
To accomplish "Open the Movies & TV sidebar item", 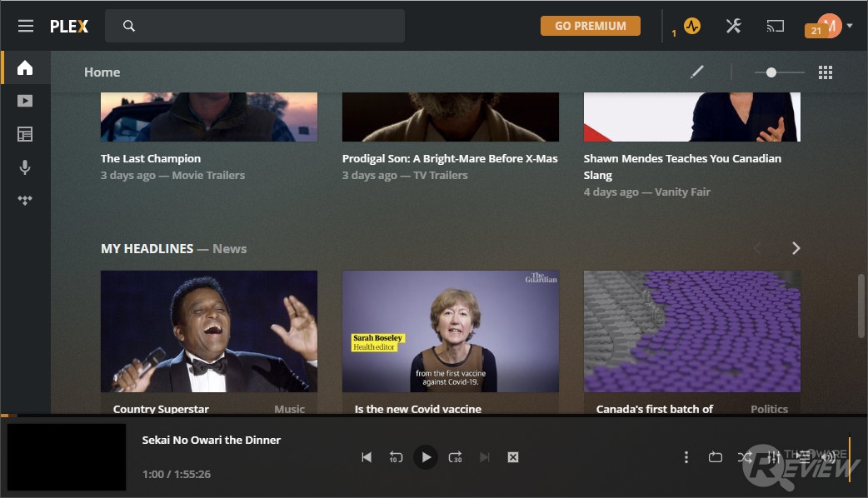I will (x=25, y=101).
